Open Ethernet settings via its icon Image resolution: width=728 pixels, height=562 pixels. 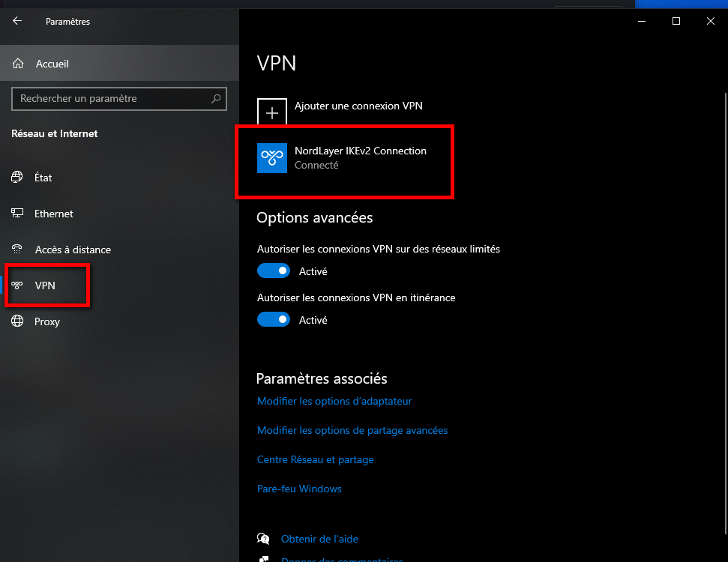coord(16,214)
